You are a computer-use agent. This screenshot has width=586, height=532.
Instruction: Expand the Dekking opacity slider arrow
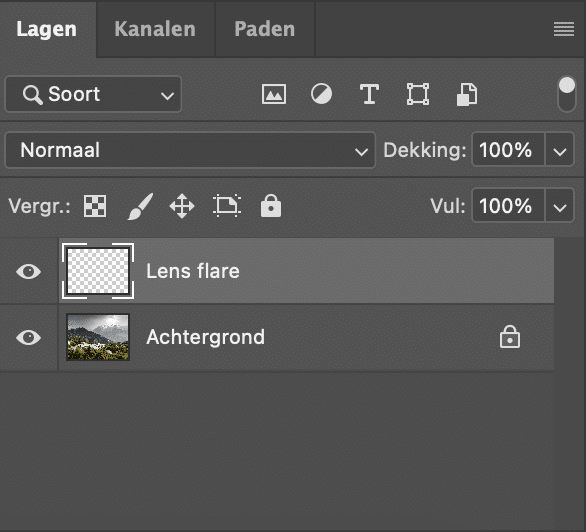tap(559, 150)
